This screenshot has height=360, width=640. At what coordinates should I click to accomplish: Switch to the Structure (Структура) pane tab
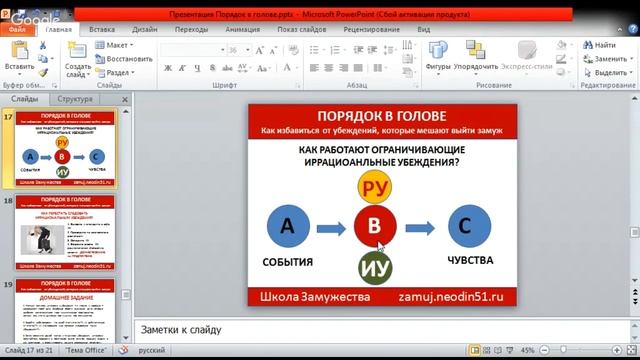(x=75, y=99)
